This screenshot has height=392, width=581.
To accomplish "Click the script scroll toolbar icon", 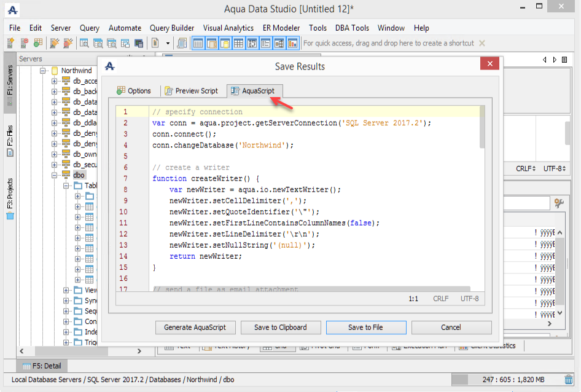I will point(182,43).
